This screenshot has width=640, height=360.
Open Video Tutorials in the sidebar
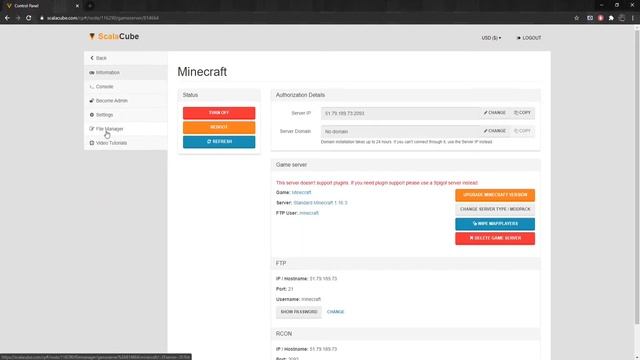(x=126, y=143)
